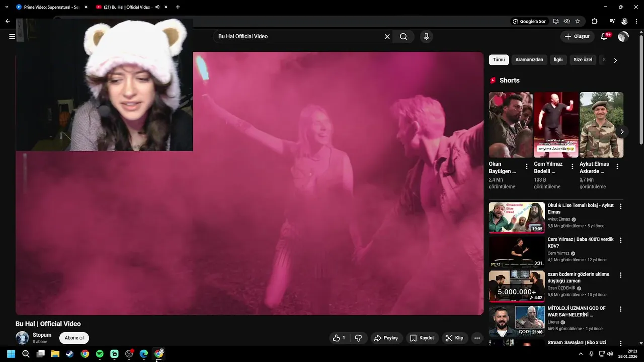The width and height of the screenshot is (644, 362).
Task: Open the Chrome three-dot menu
Action: coord(636,21)
